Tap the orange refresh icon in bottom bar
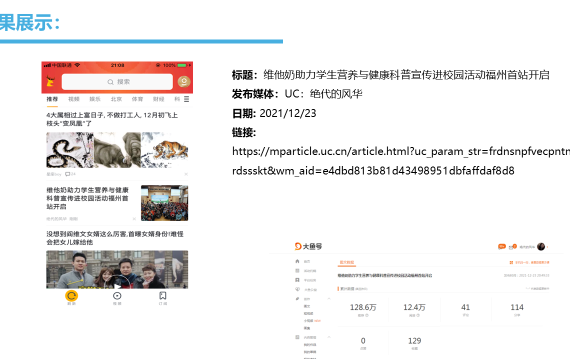 pyautogui.click(x=71, y=296)
